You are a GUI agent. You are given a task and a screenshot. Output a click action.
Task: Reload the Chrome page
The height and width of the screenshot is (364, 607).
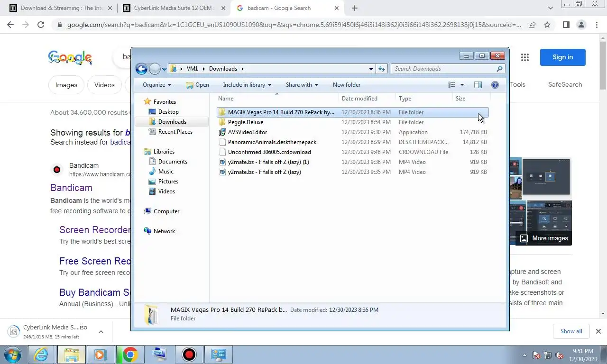[41, 25]
